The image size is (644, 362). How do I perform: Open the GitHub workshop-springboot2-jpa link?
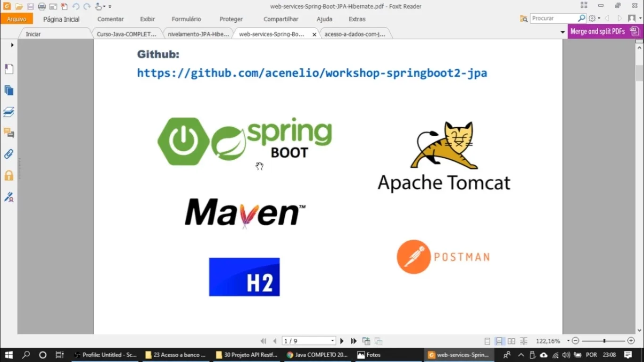tap(312, 73)
